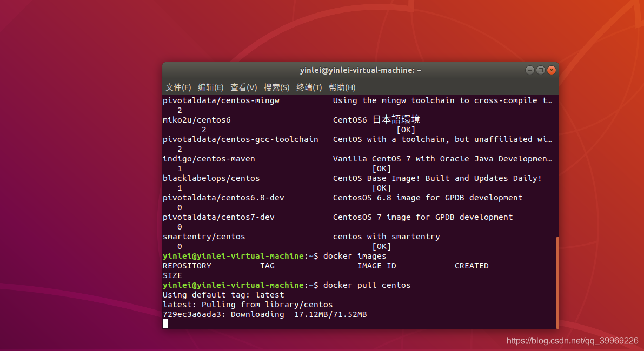Click the text blacklabelops/centos
644x351 pixels.
tap(211, 178)
